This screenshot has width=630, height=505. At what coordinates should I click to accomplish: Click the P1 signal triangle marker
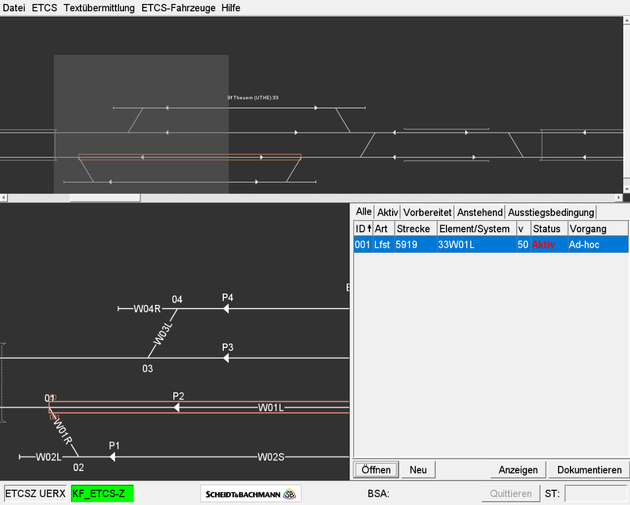point(113,457)
